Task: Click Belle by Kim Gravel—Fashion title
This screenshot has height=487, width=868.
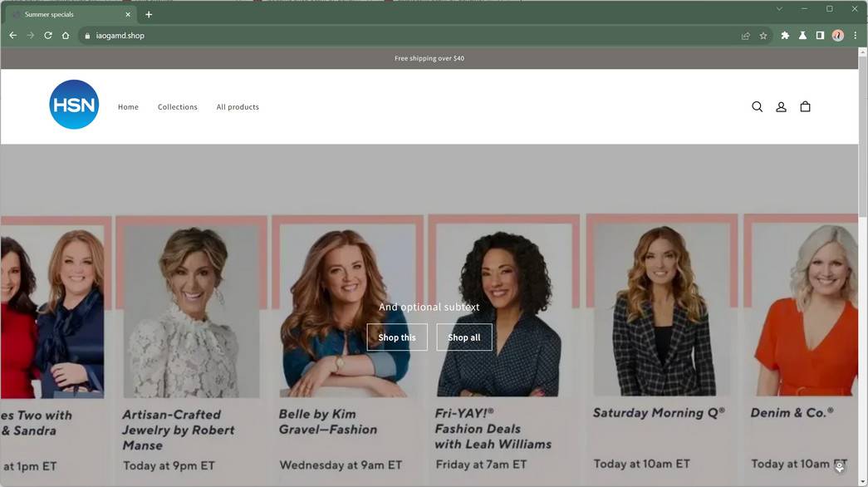Action: point(328,421)
